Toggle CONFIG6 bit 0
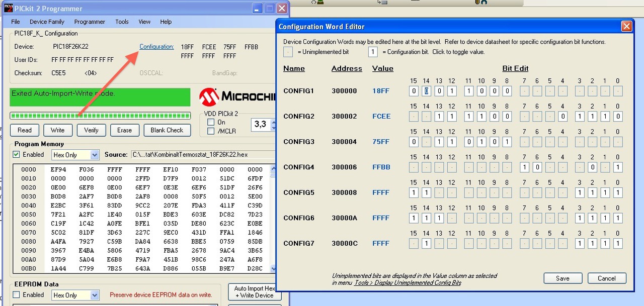This screenshot has height=306, width=644. pos(618,218)
